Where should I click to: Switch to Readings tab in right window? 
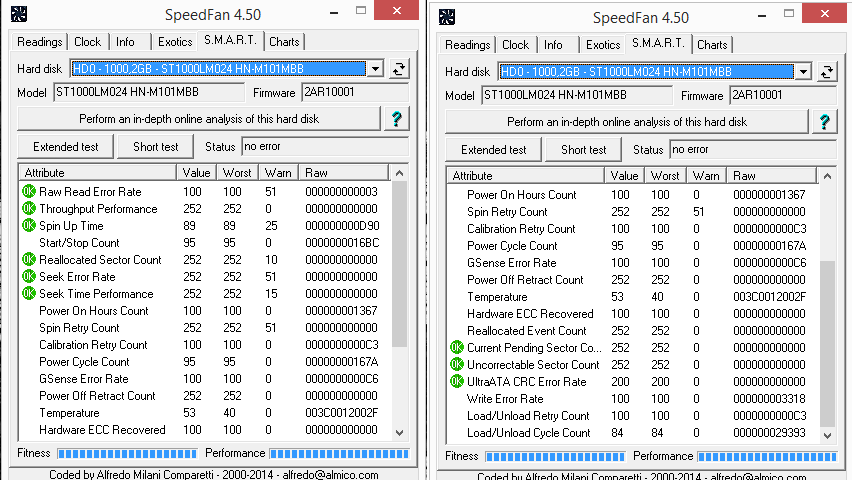467,45
